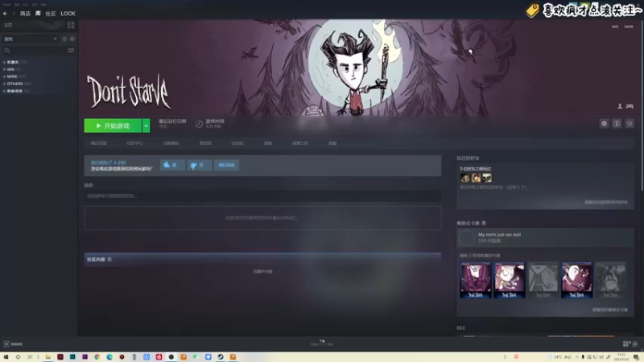Click the play time clock icon
Screen dimensions: 644x362
[x=199, y=124]
